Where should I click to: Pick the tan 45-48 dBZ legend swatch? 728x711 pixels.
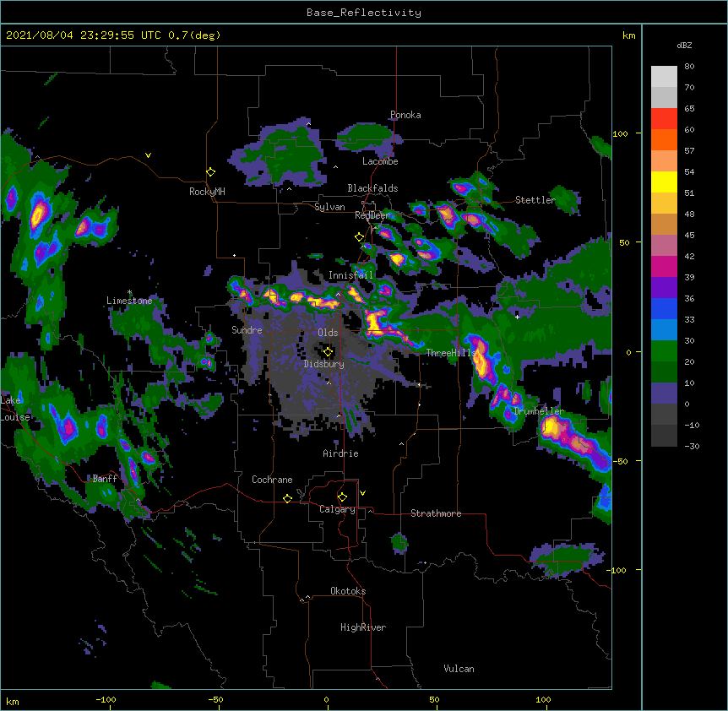coord(664,224)
